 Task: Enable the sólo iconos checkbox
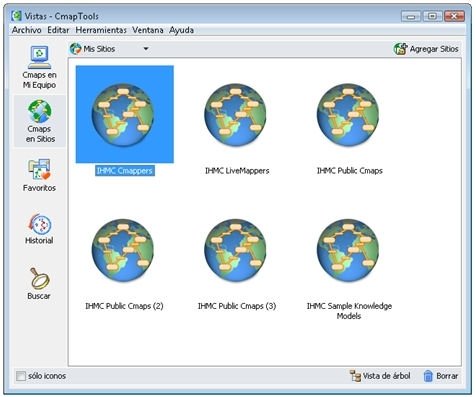point(21,376)
